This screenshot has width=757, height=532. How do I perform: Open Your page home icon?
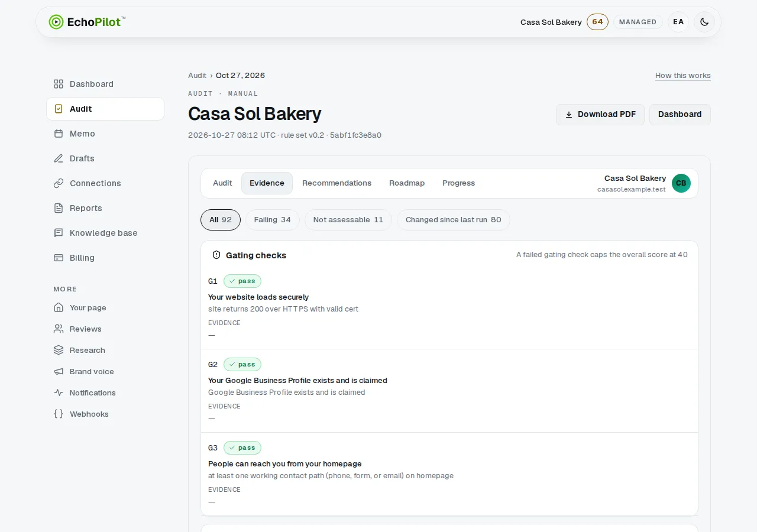click(59, 307)
